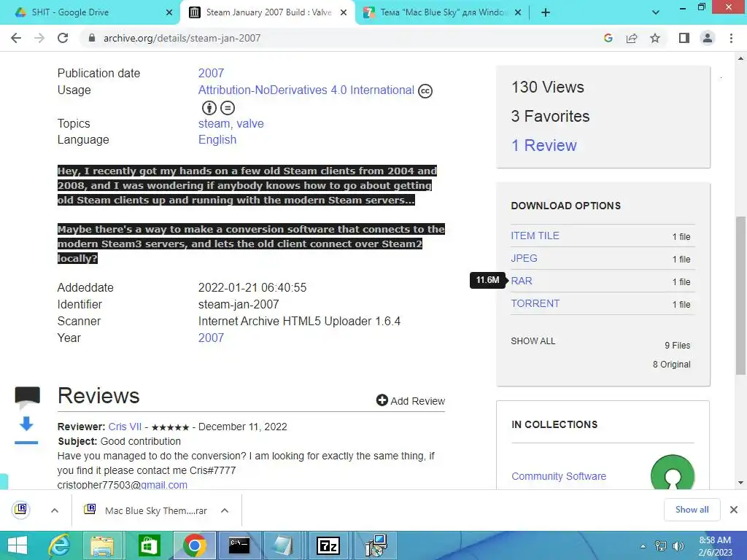The image size is (747, 560).
Task: Click the blue download arrow icon
Action: click(x=27, y=424)
